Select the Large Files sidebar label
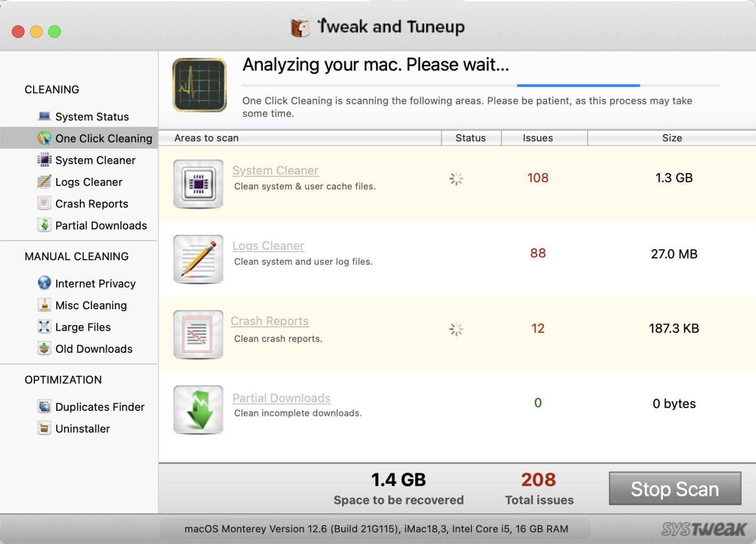Screen dimensions: 756x544 pos(83,327)
